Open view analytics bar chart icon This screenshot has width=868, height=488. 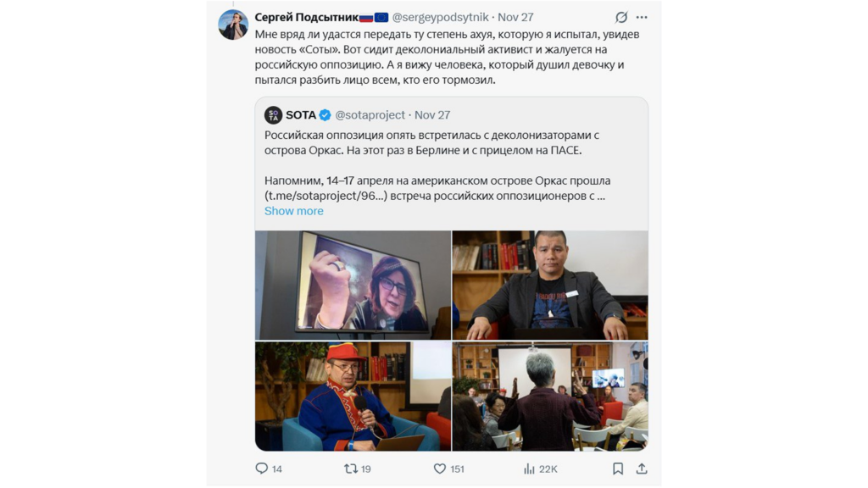point(529,469)
